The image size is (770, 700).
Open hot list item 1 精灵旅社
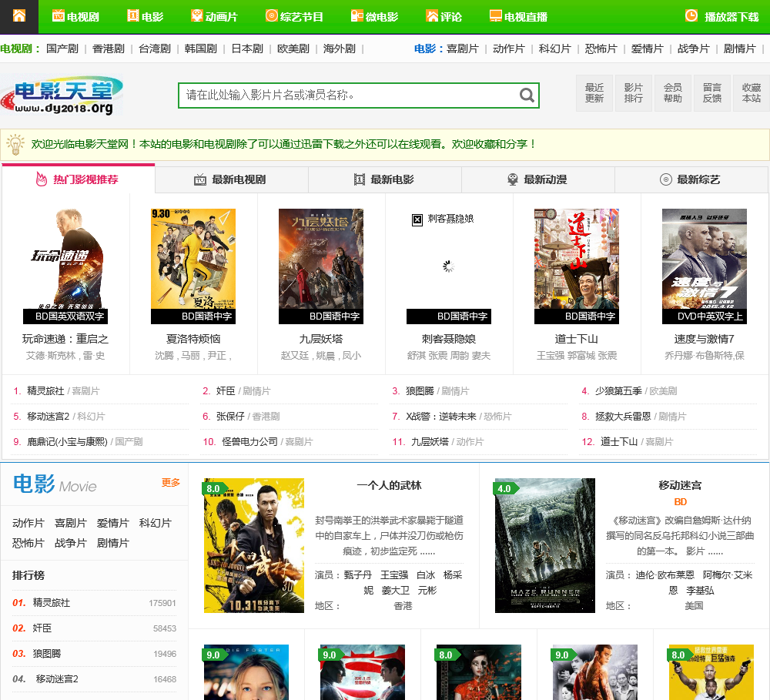(45, 391)
